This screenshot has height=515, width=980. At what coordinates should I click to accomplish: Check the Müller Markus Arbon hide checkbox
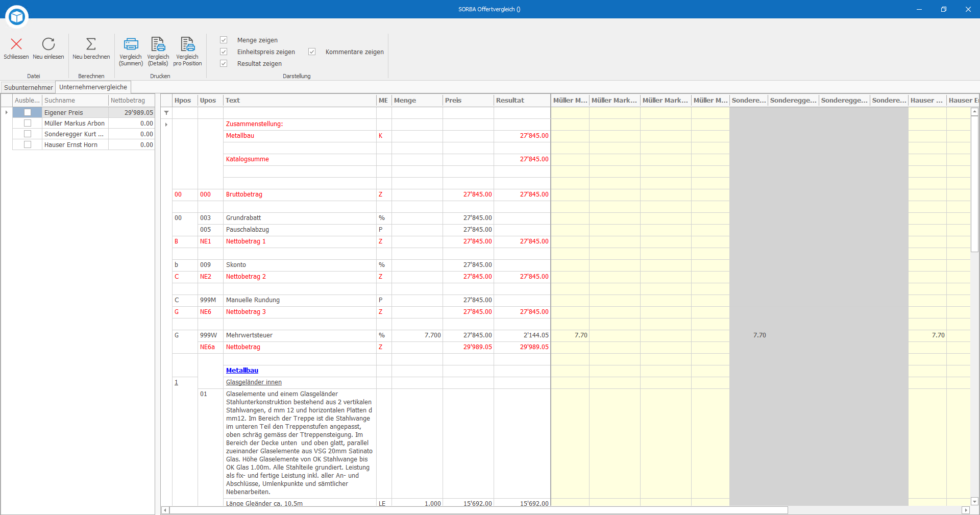click(28, 123)
